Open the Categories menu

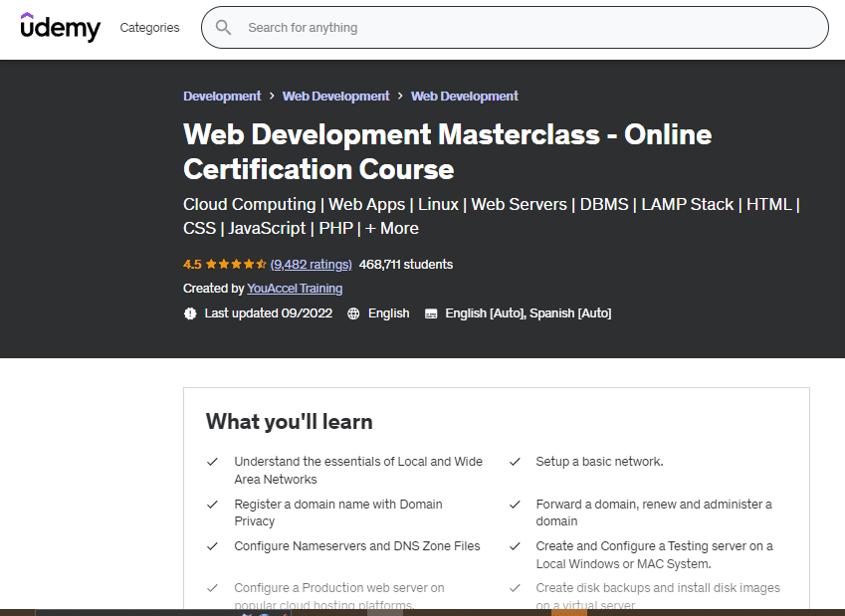(x=149, y=28)
